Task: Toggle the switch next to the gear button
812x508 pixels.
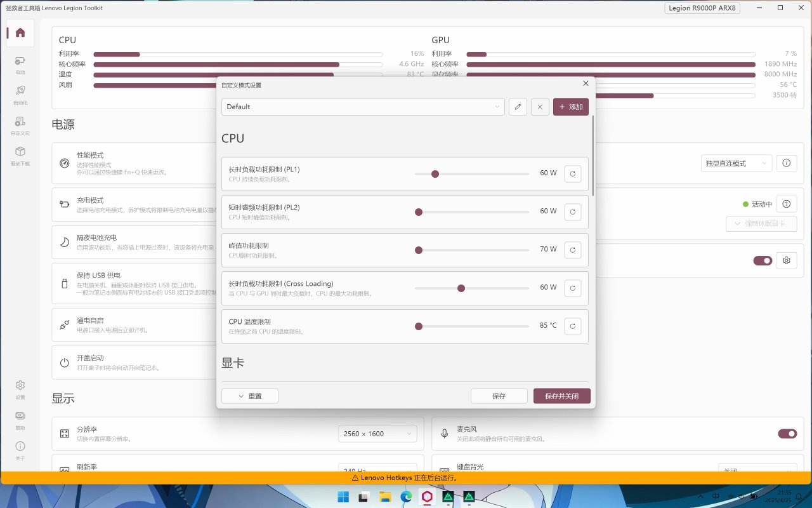Action: point(763,260)
